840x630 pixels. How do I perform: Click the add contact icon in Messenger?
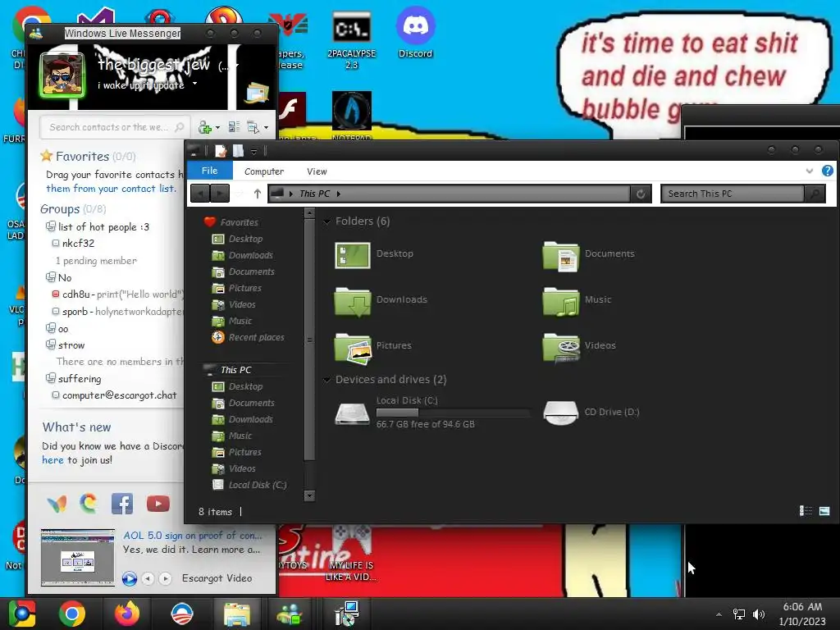205,127
